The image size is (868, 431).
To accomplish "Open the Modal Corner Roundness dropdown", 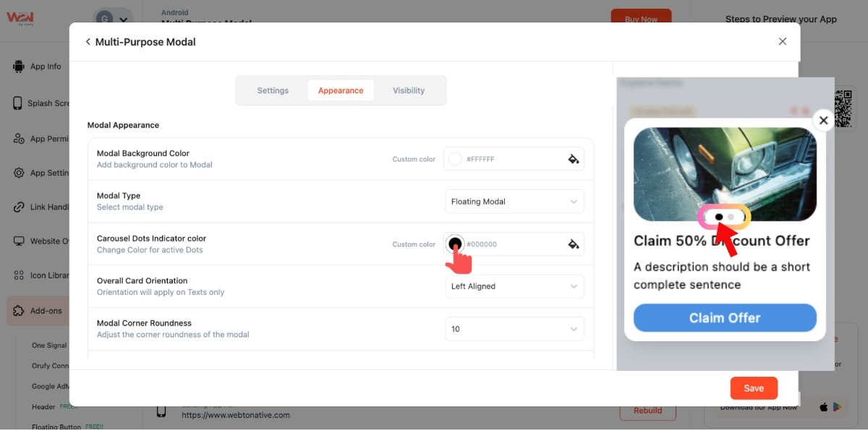I will coord(514,329).
